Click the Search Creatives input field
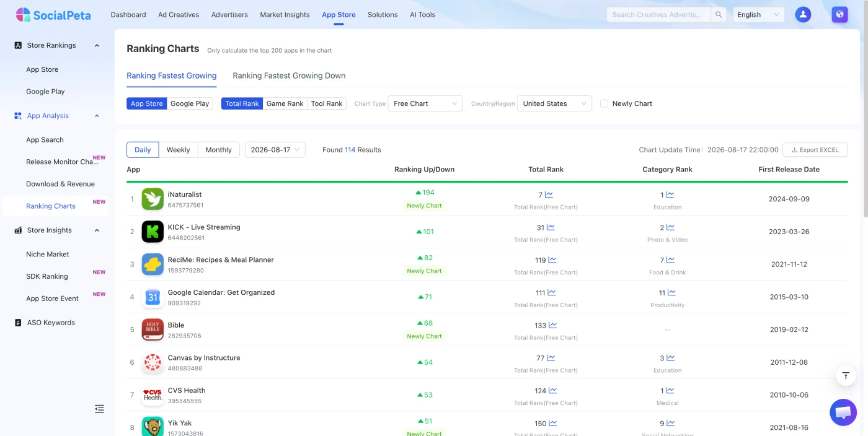868x436 pixels. tap(658, 15)
